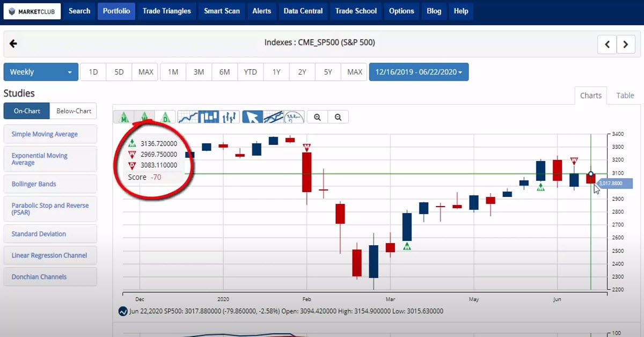This screenshot has width=644, height=337.
Task: Select the Below-Chart studies tab
Action: coord(74,111)
